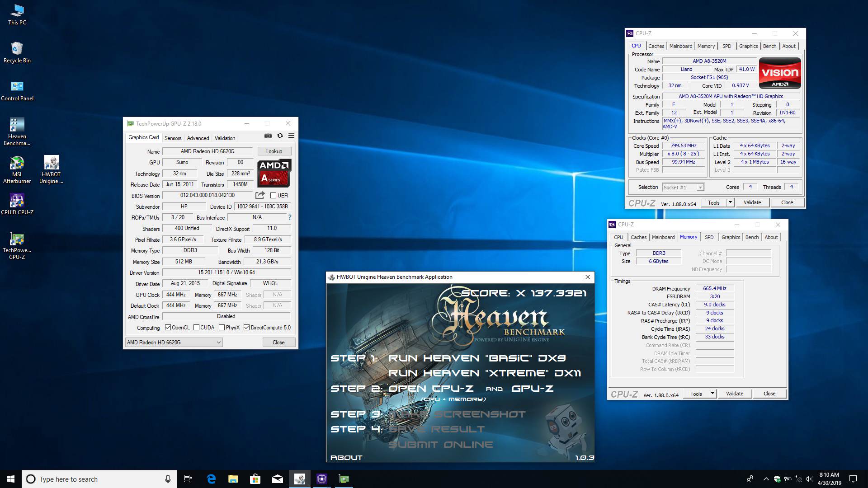Toggle the DirectCompute 5.0 checkbox

coord(246,328)
